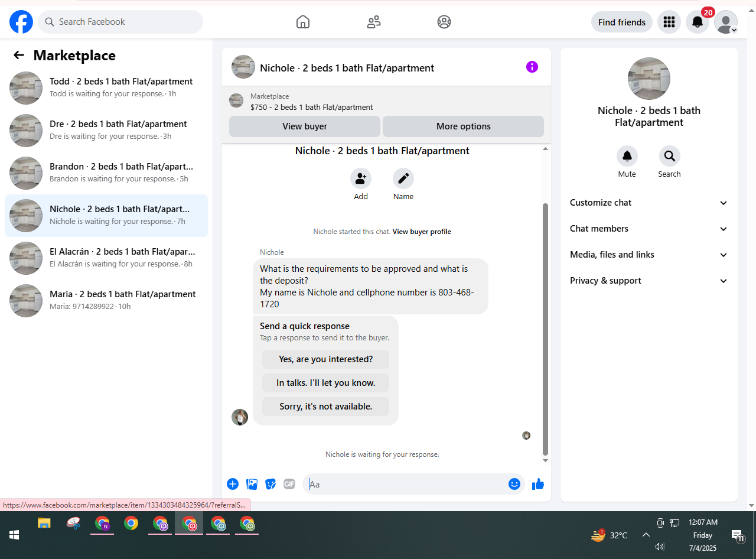Attach a photo with the image icon
The width and height of the screenshot is (756, 559).
(252, 484)
